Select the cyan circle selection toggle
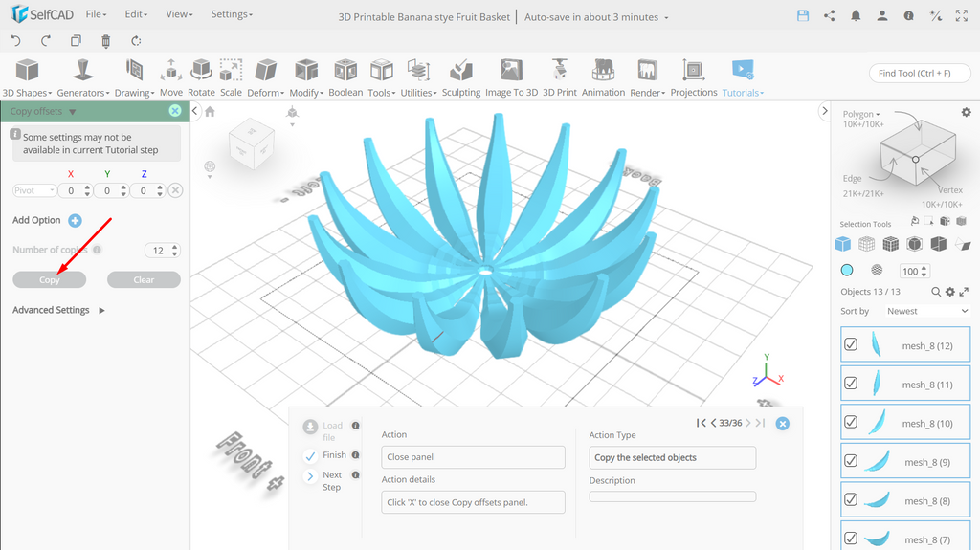Screen dimensions: 980x550 click(x=847, y=270)
